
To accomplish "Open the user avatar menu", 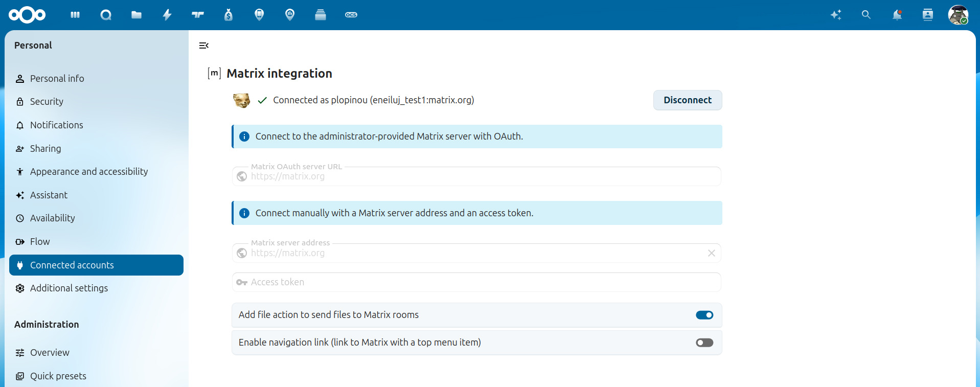I will click(958, 15).
